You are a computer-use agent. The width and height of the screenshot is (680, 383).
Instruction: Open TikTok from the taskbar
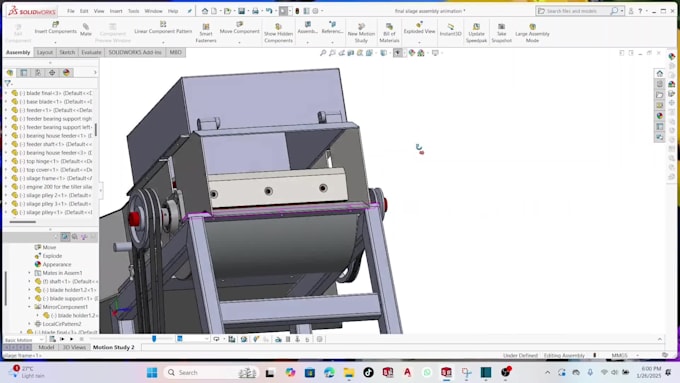tap(368, 373)
